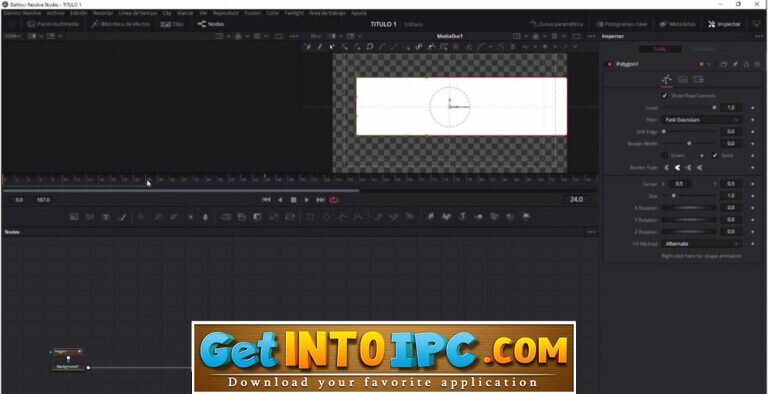Open the Fairlight menu

pos(294,13)
